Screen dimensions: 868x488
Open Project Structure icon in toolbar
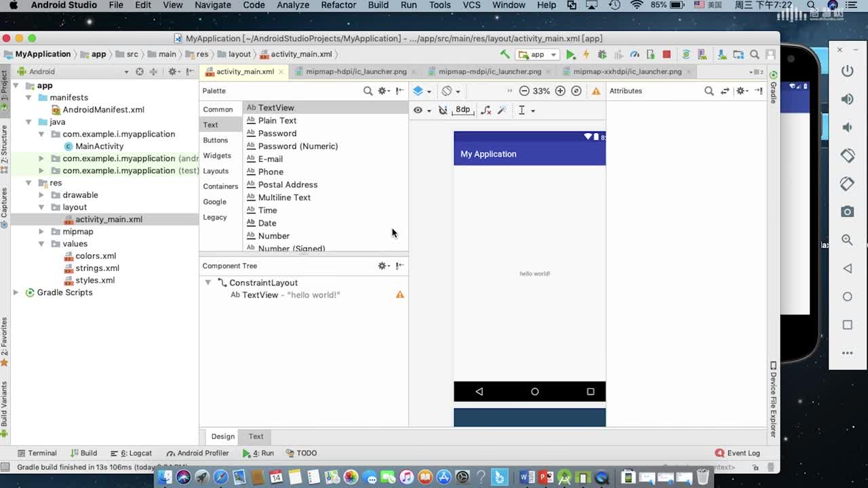(x=738, y=54)
